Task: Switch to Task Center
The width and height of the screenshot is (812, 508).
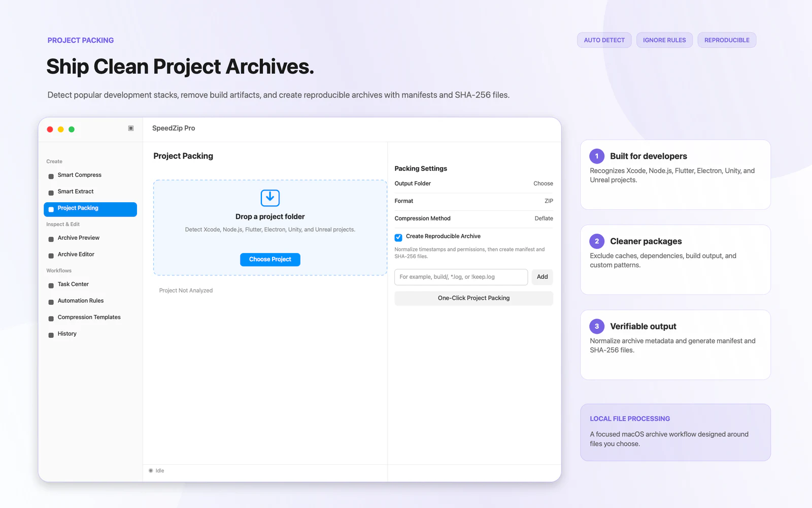Action: pos(90,284)
